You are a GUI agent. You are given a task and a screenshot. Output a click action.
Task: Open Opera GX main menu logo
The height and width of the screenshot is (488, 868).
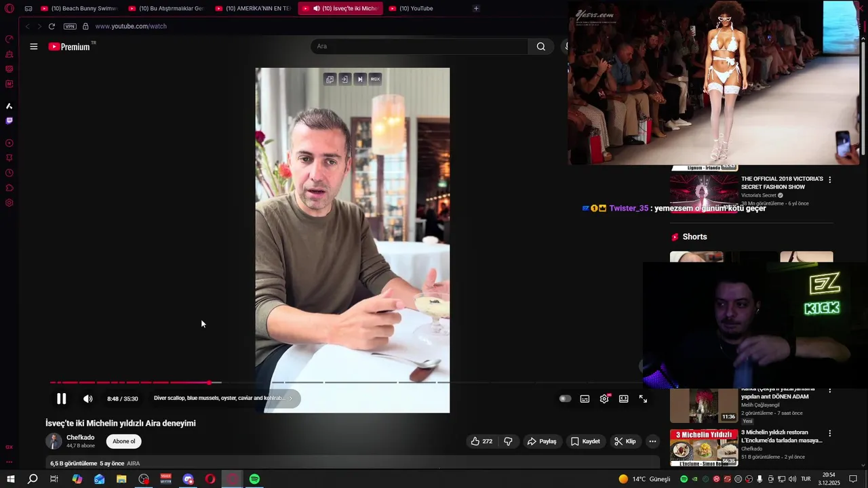(9, 8)
